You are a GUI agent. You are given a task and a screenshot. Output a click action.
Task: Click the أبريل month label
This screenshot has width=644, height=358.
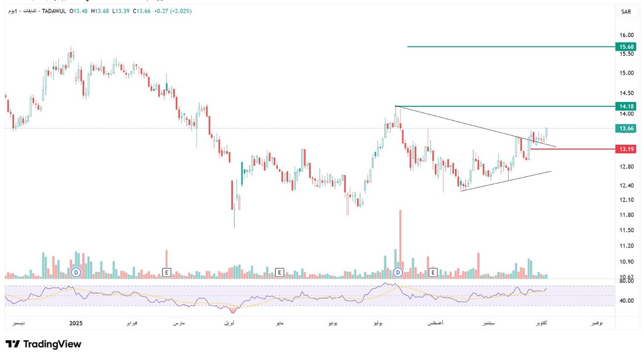pyautogui.click(x=229, y=324)
